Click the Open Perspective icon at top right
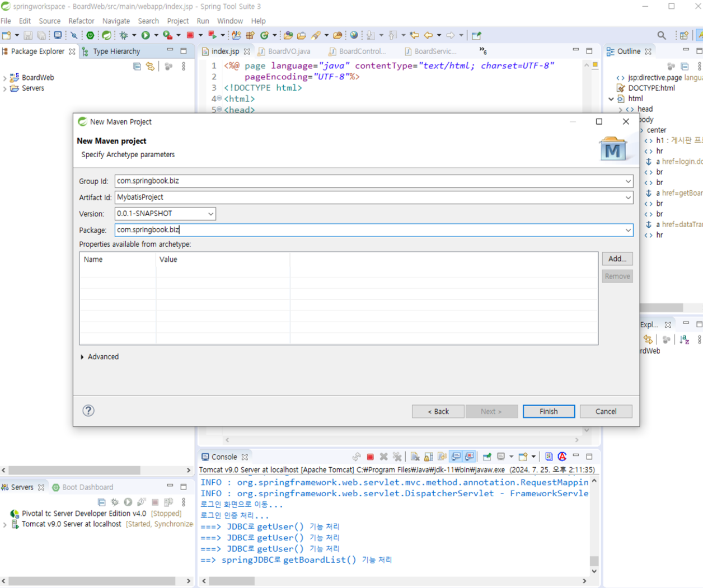The height and width of the screenshot is (588, 703). [684, 35]
